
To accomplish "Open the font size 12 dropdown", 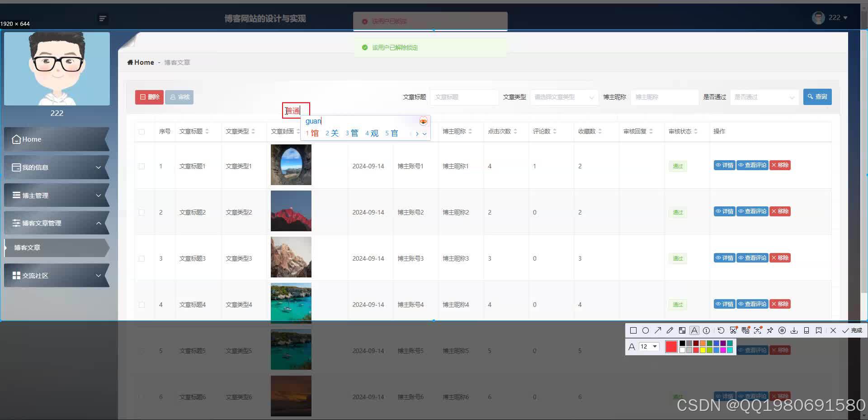I will [x=648, y=346].
